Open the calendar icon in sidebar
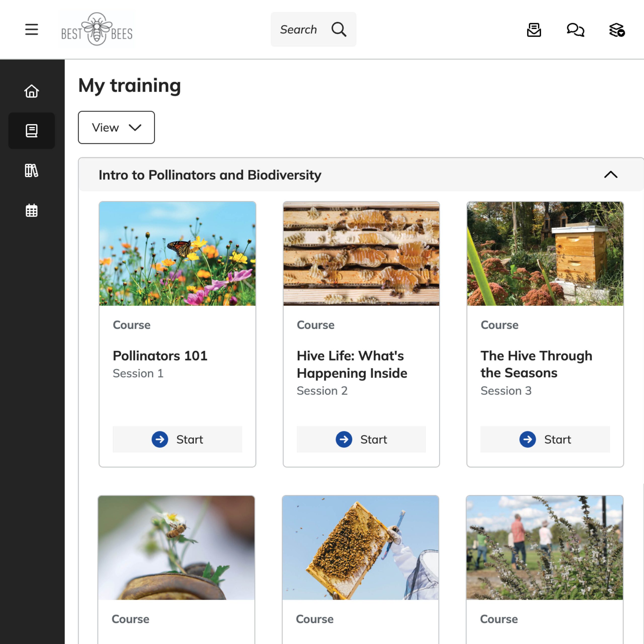 (32, 210)
